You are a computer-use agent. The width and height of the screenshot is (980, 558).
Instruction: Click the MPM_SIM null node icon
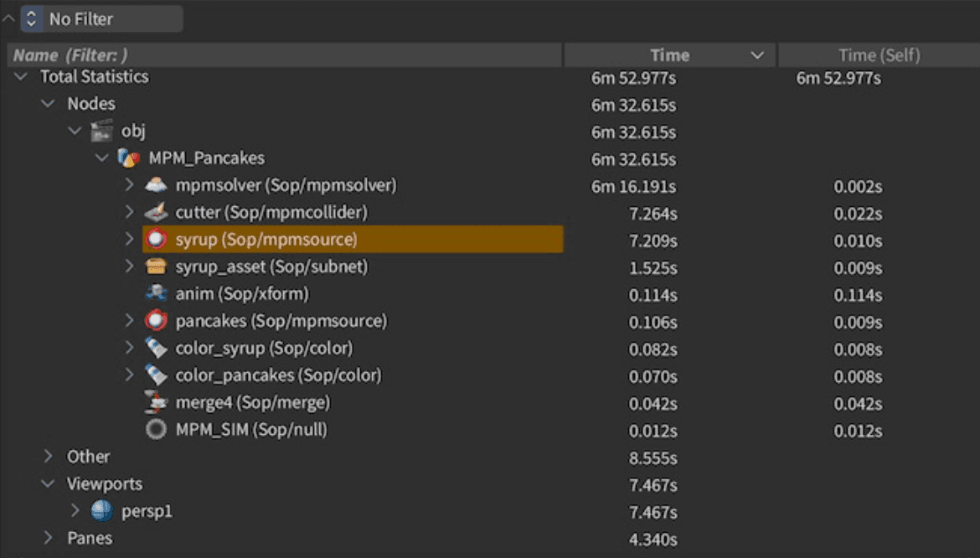click(x=156, y=429)
